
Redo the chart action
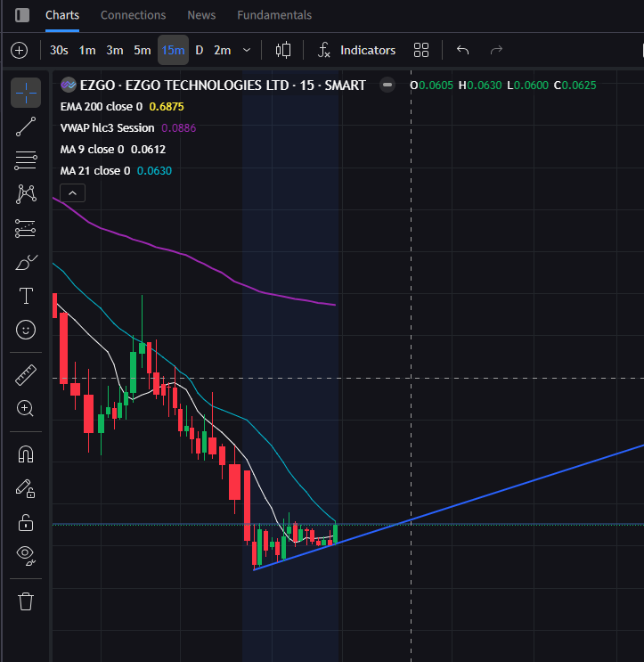(496, 50)
